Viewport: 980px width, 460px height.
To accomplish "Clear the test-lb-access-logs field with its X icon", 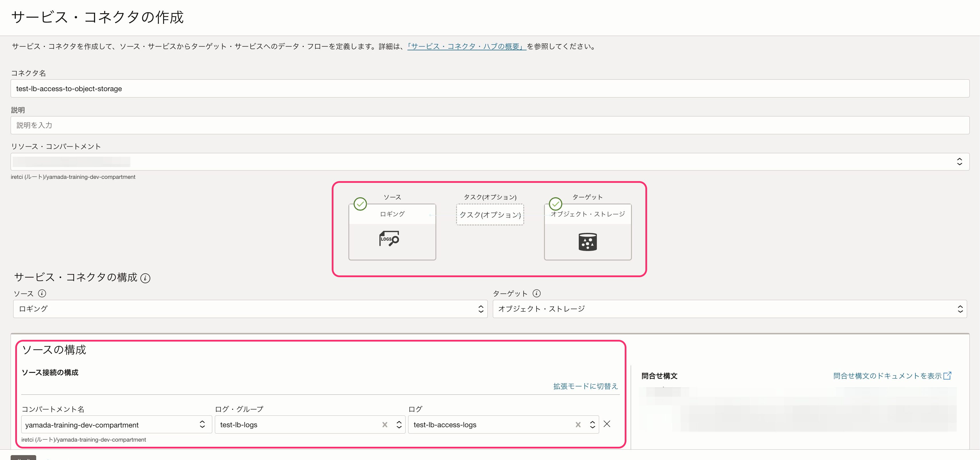I will 578,425.
